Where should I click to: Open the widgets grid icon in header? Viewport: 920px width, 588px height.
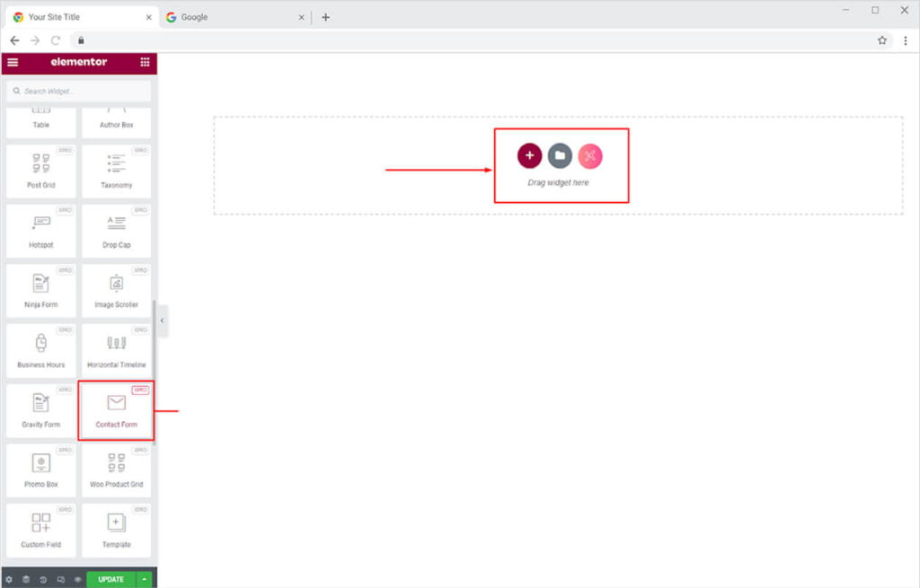[145, 62]
